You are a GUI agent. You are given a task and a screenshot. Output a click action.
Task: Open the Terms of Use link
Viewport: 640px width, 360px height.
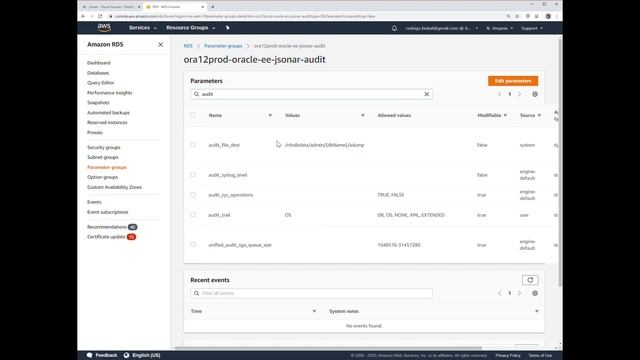[x=540, y=356]
